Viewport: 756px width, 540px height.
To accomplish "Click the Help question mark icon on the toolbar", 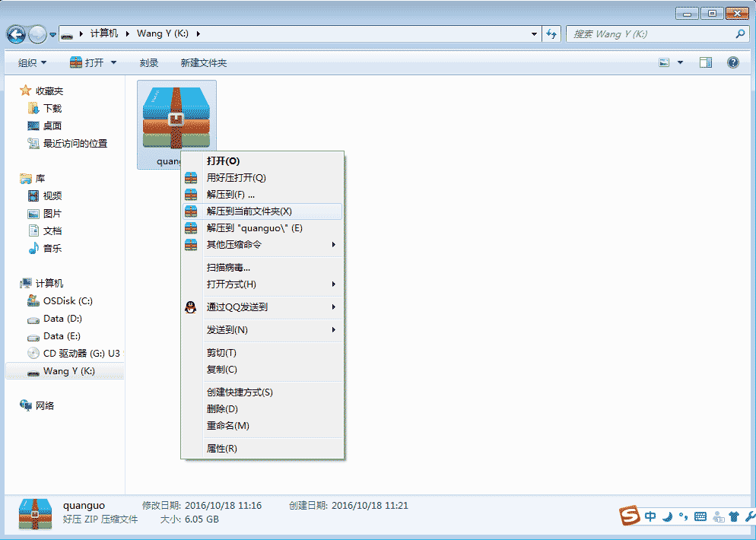I will click(731, 62).
